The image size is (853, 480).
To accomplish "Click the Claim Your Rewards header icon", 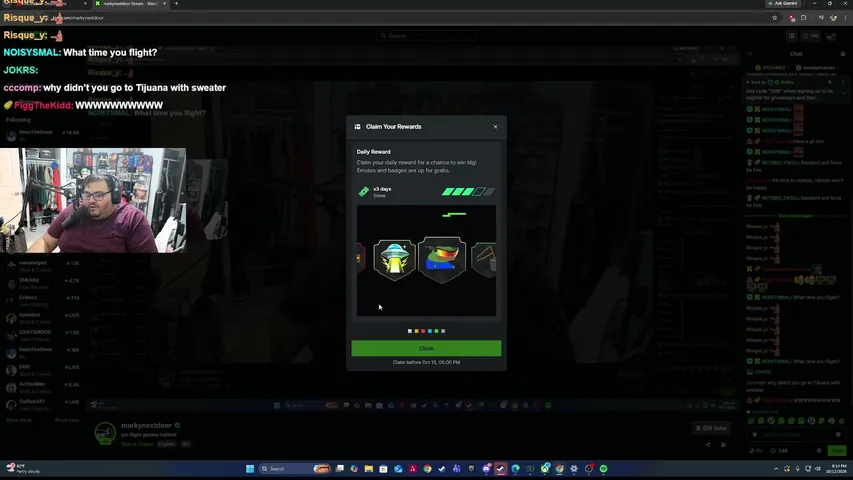I will click(x=357, y=127).
